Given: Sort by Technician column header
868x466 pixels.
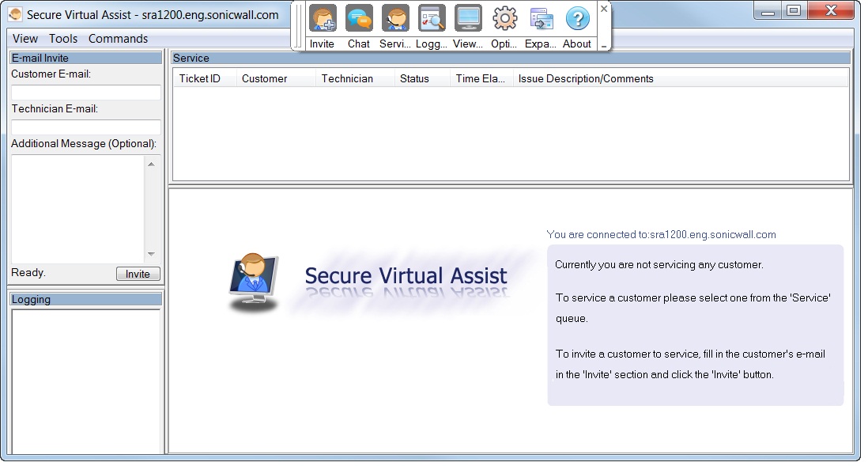Looking at the screenshot, I should coord(355,78).
